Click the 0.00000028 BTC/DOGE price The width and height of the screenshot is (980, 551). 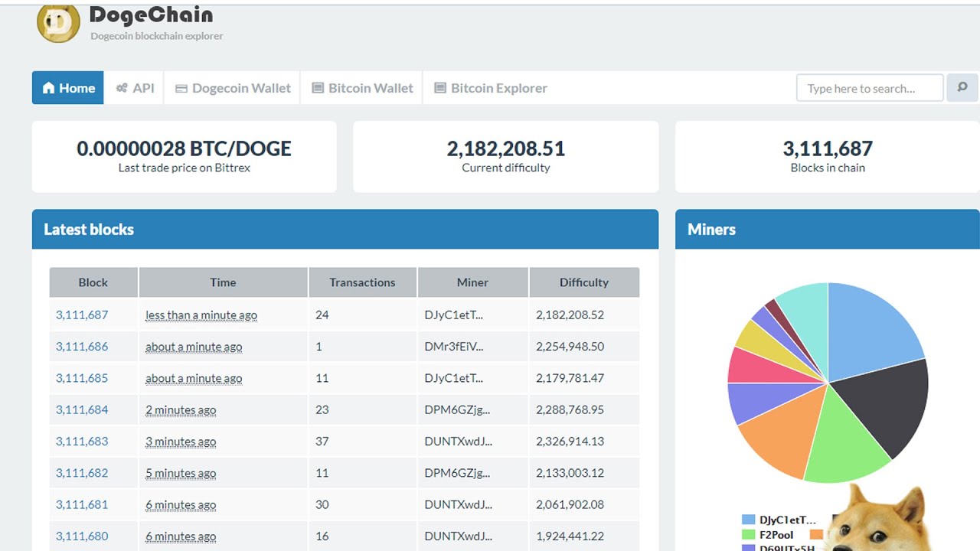[x=184, y=148]
